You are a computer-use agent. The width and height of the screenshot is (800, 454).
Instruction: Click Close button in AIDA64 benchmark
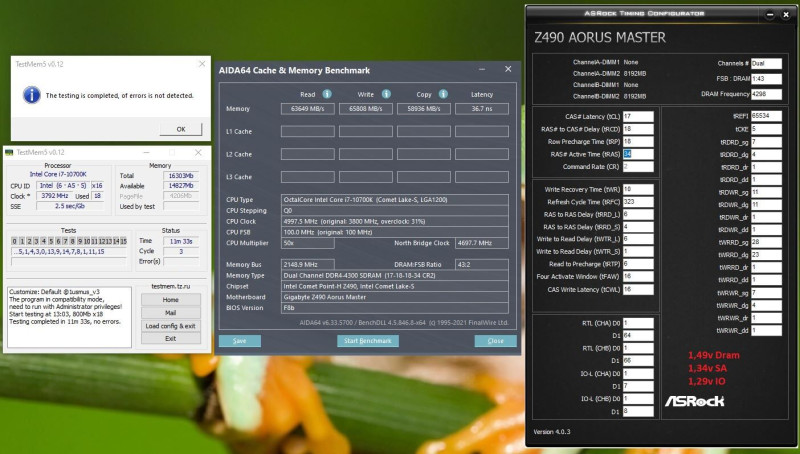[x=495, y=341]
